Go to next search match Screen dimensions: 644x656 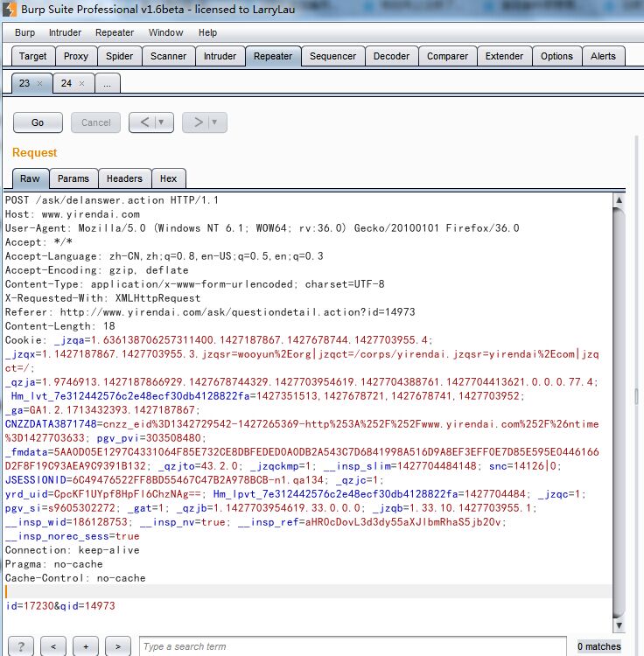118,646
